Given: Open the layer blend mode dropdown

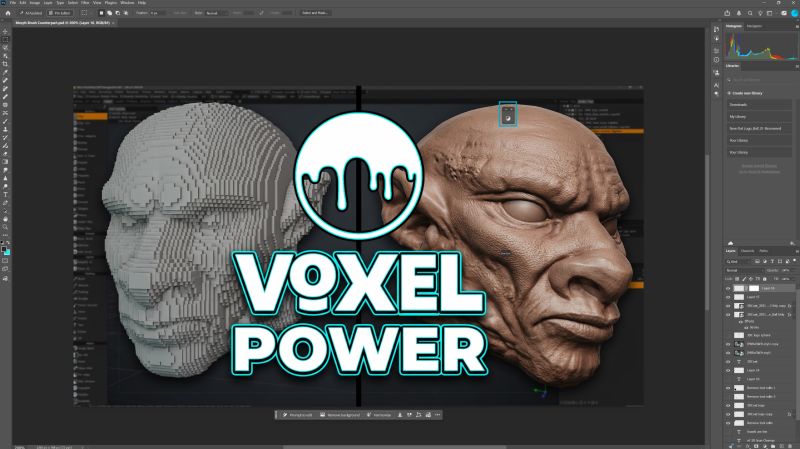Looking at the screenshot, I should click(x=744, y=270).
